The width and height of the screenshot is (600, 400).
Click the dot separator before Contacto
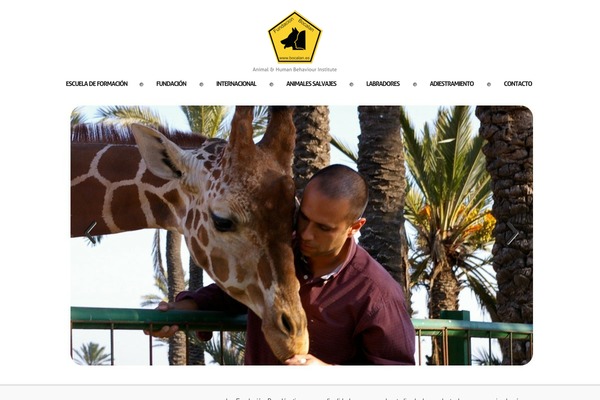(489, 84)
